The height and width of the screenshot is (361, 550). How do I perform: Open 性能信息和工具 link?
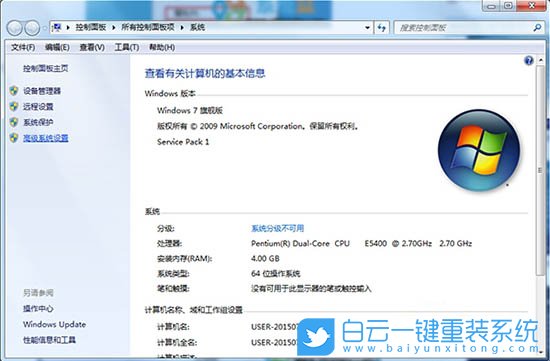coord(49,340)
